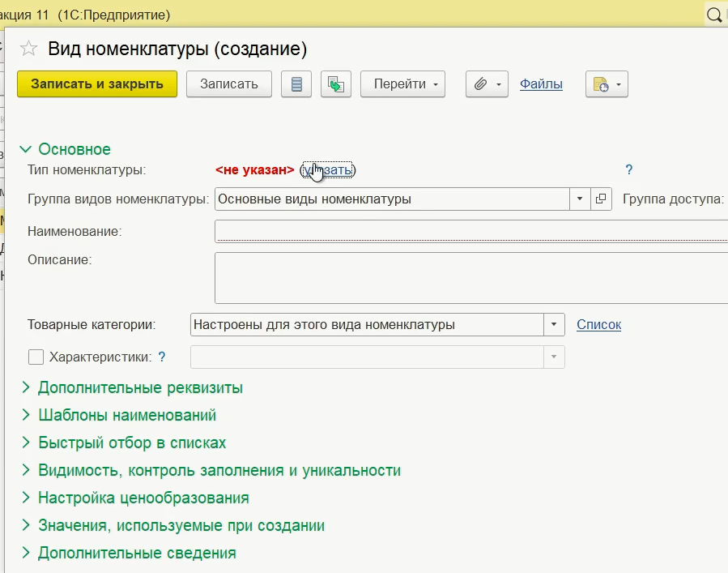Open the create-based-on document icon dropdown
The height and width of the screenshot is (573, 728).
(x=607, y=84)
